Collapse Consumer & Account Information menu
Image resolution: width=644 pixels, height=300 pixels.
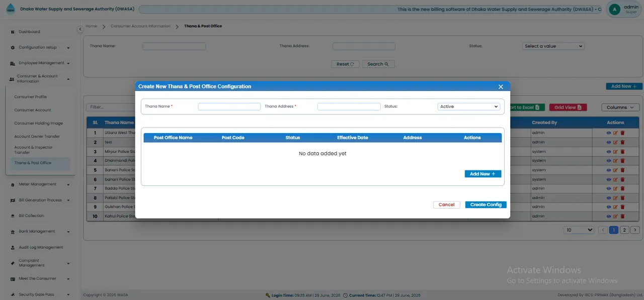pyautogui.click(x=40, y=78)
